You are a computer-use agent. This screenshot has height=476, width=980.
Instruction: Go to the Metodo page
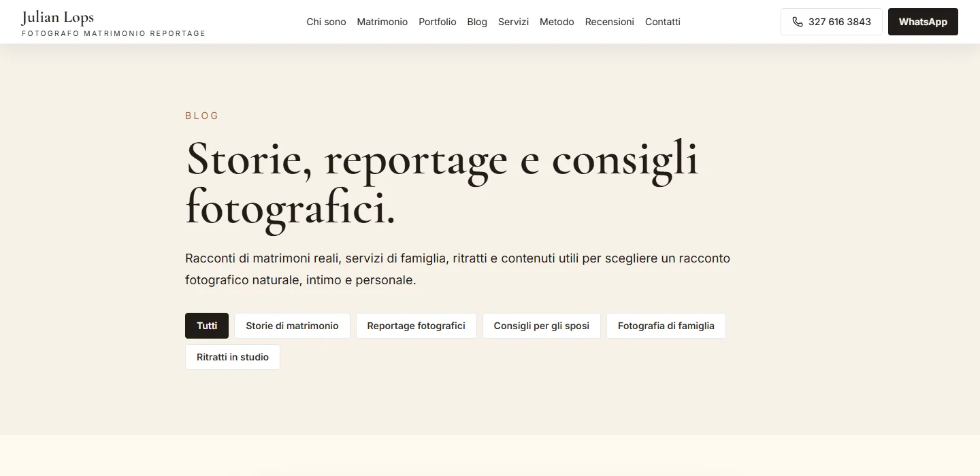(557, 22)
